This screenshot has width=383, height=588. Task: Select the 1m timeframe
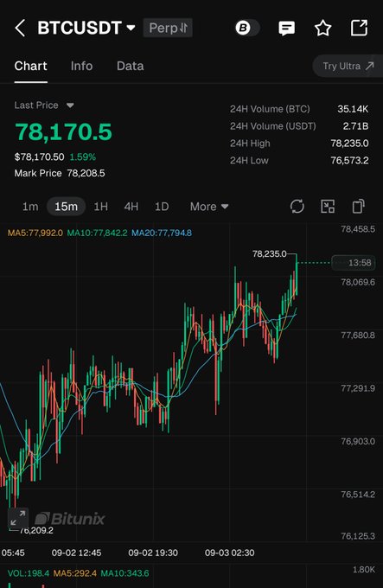(30, 207)
